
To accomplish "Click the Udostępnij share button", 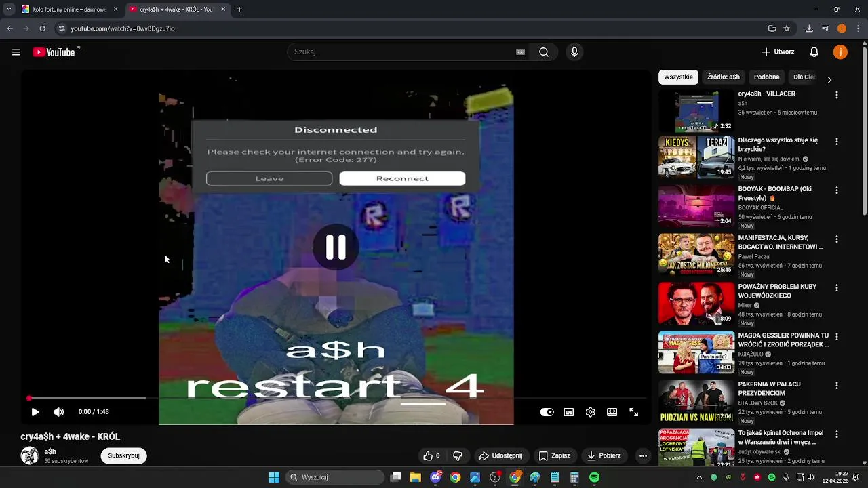I will point(500,456).
